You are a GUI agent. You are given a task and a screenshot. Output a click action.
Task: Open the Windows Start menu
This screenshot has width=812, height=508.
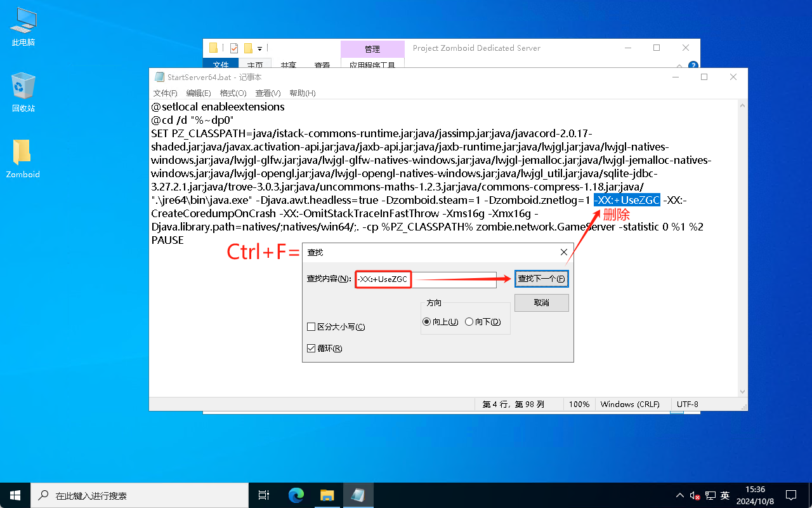click(x=15, y=495)
